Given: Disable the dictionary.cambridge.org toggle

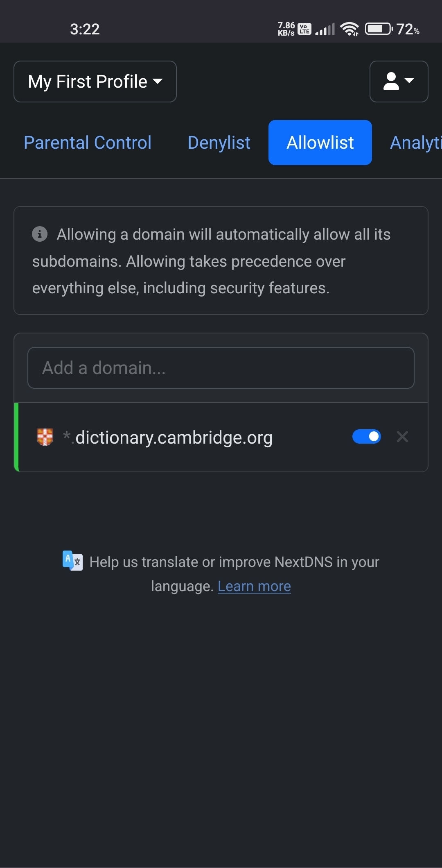Looking at the screenshot, I should pos(367,437).
